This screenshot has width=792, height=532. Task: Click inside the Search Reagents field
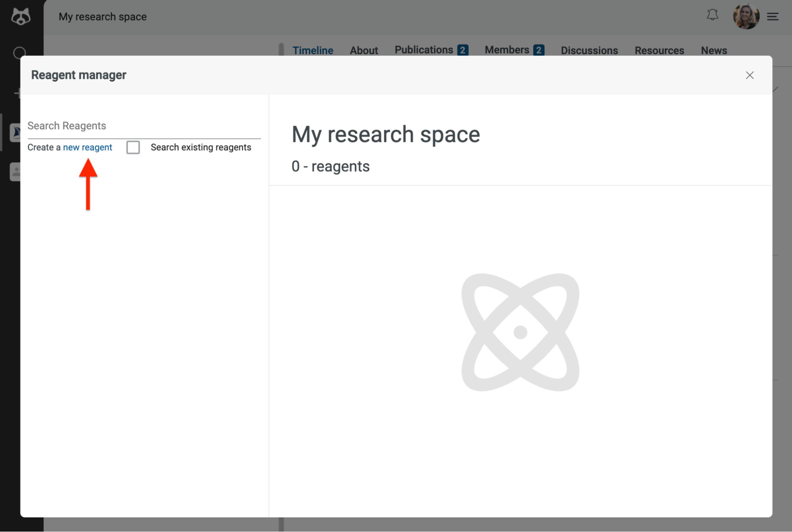click(119, 126)
